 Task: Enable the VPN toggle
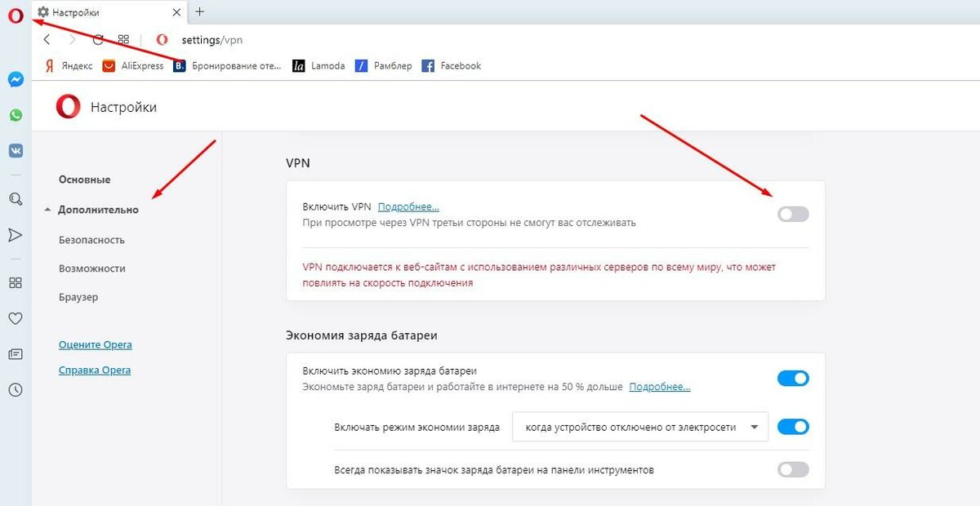coord(793,214)
